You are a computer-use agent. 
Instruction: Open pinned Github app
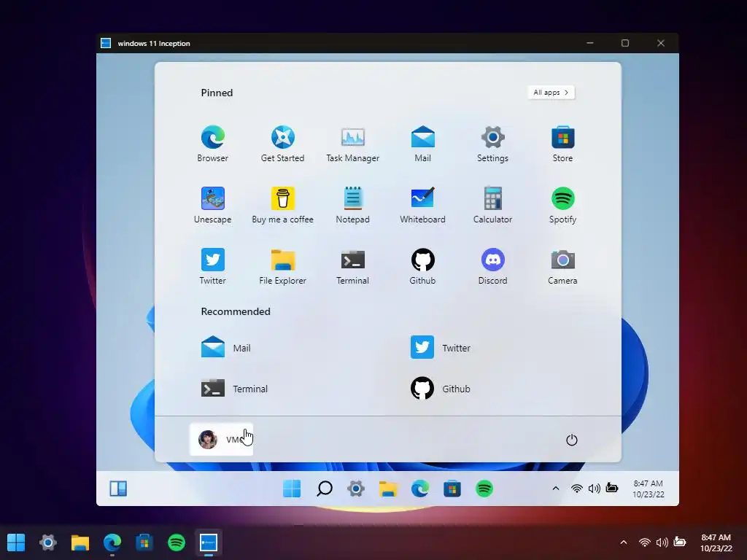pos(422,267)
